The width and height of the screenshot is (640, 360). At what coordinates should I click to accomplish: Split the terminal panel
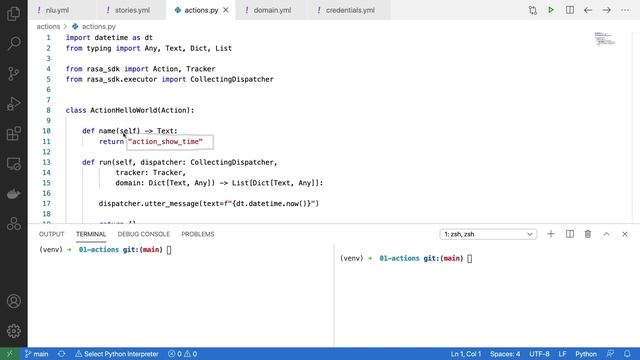click(570, 234)
